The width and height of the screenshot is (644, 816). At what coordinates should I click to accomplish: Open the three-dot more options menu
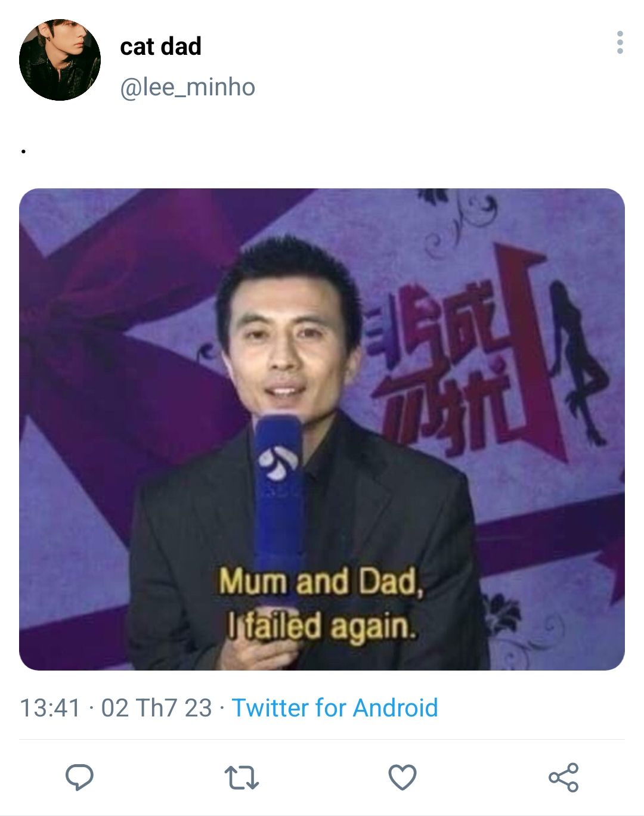(620, 43)
